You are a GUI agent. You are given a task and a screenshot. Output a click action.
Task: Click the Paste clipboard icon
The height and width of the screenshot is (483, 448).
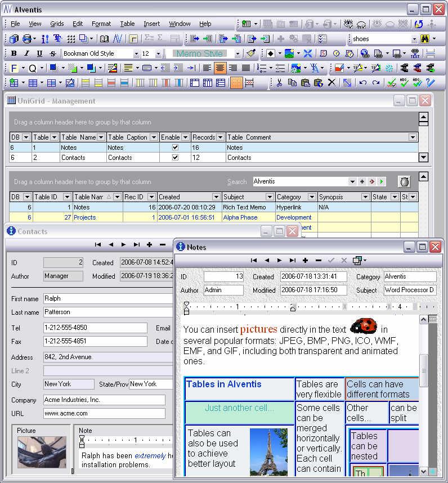point(305,83)
